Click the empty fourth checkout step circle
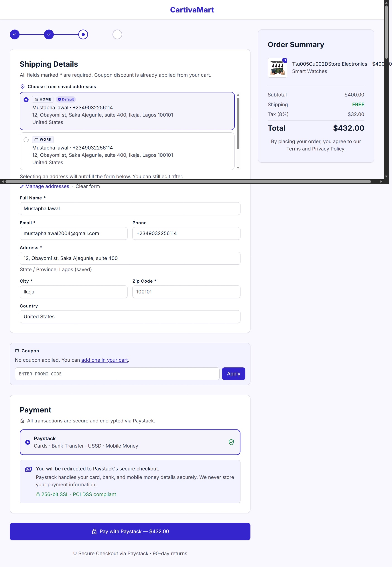Viewport: 392px width, 567px height. tap(117, 34)
